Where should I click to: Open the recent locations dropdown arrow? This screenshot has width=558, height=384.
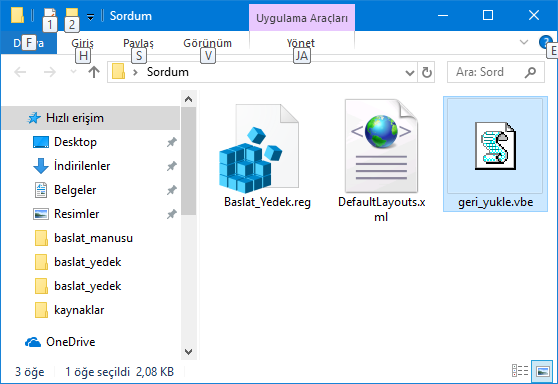point(73,72)
